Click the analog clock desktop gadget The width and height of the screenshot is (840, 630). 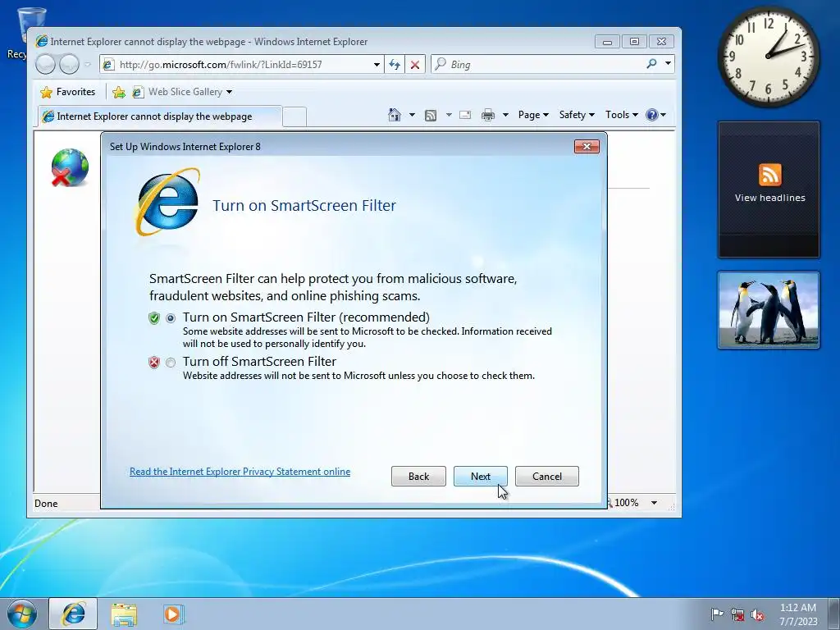click(769, 57)
